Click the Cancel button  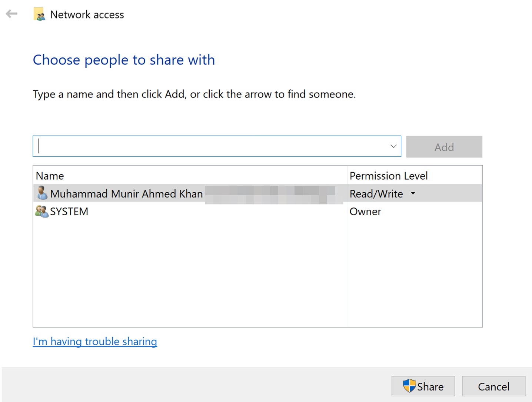(493, 386)
